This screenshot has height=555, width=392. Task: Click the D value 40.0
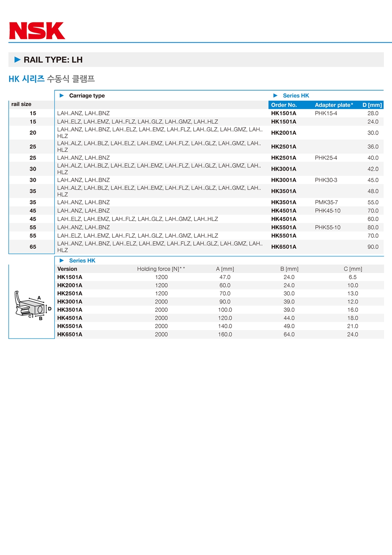click(x=373, y=158)
